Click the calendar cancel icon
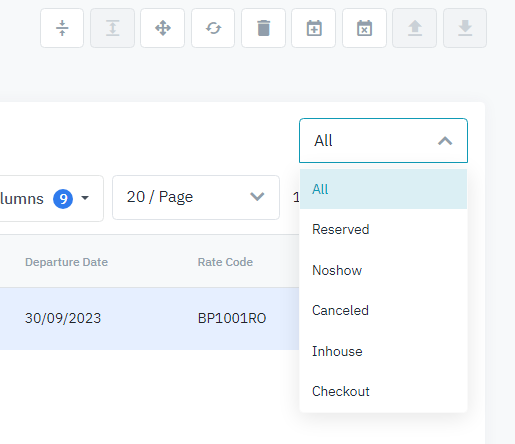Image resolution: width=515 pixels, height=444 pixels. [364, 28]
